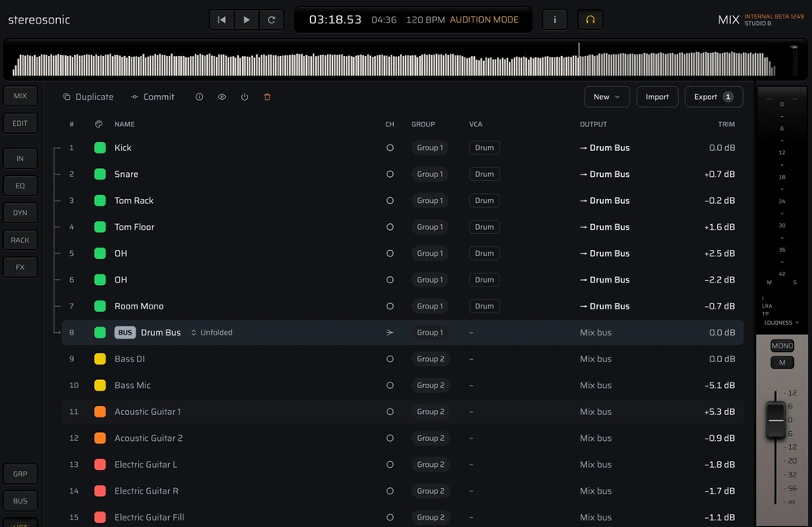Click the waveform overview playhead marker
Viewport: 812px width, 527px height.
click(x=579, y=58)
